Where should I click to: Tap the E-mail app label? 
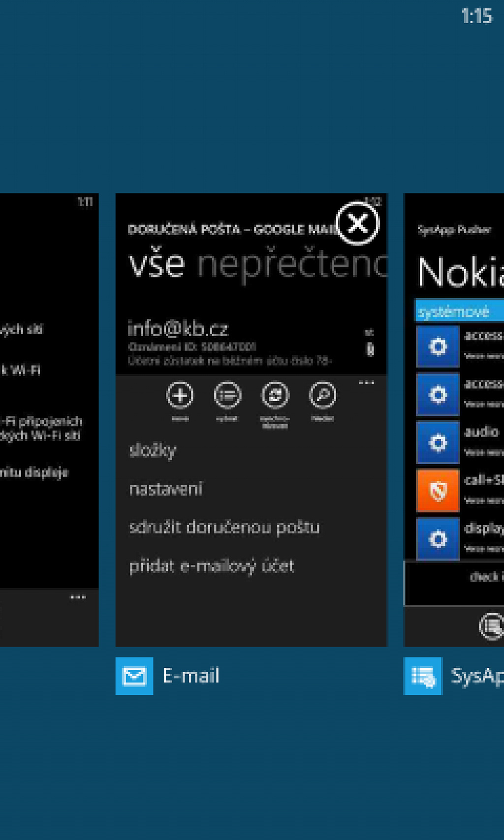[191, 676]
